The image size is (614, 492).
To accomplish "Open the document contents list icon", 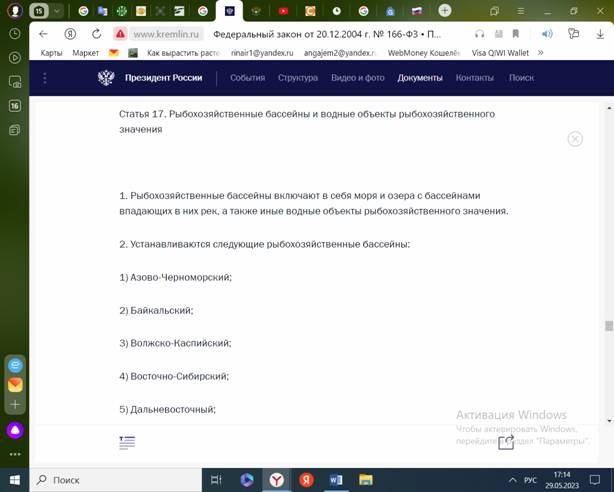I will 127,442.
